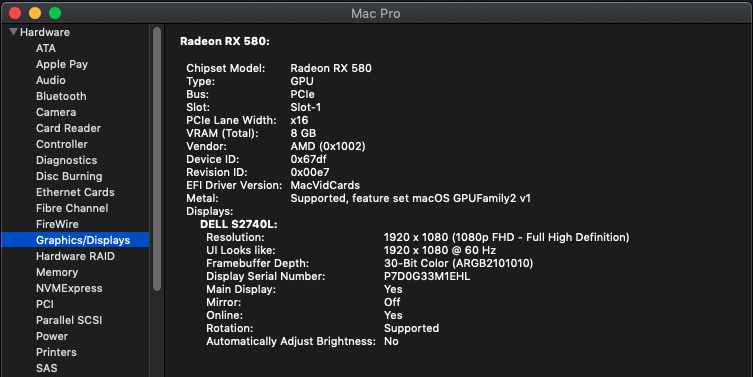Image resolution: width=753 pixels, height=377 pixels.
Task: Open the Bluetooth hardware entry
Action: [61, 96]
